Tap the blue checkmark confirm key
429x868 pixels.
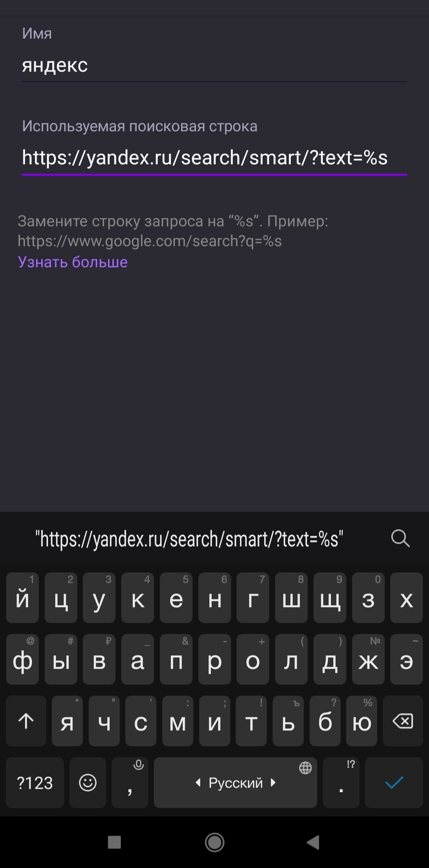click(x=394, y=783)
